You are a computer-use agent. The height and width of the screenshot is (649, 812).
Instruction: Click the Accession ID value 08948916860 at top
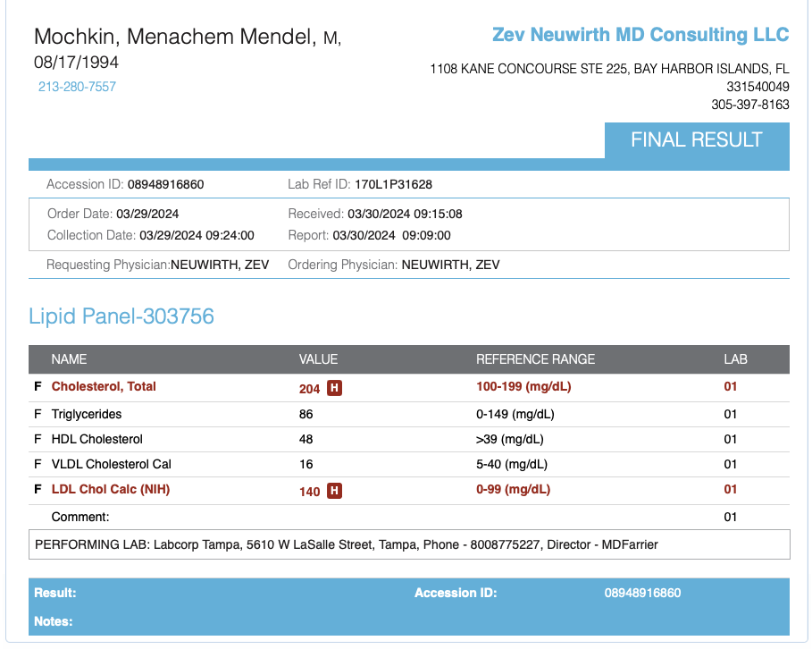click(165, 185)
